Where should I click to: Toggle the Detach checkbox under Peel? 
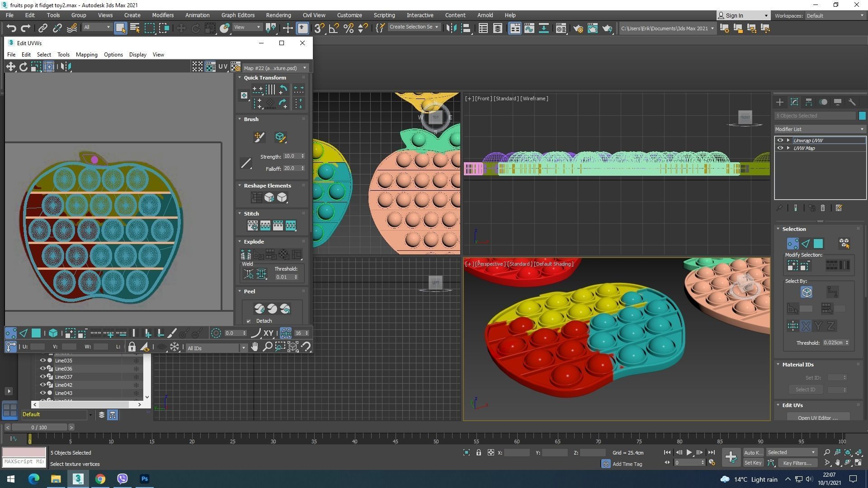tap(249, 321)
